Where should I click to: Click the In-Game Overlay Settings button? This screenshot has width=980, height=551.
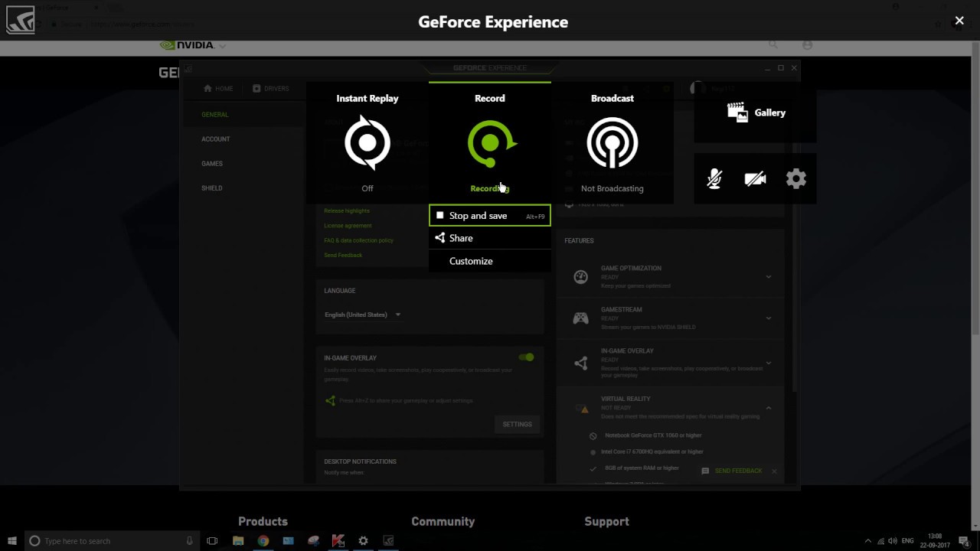click(x=517, y=424)
